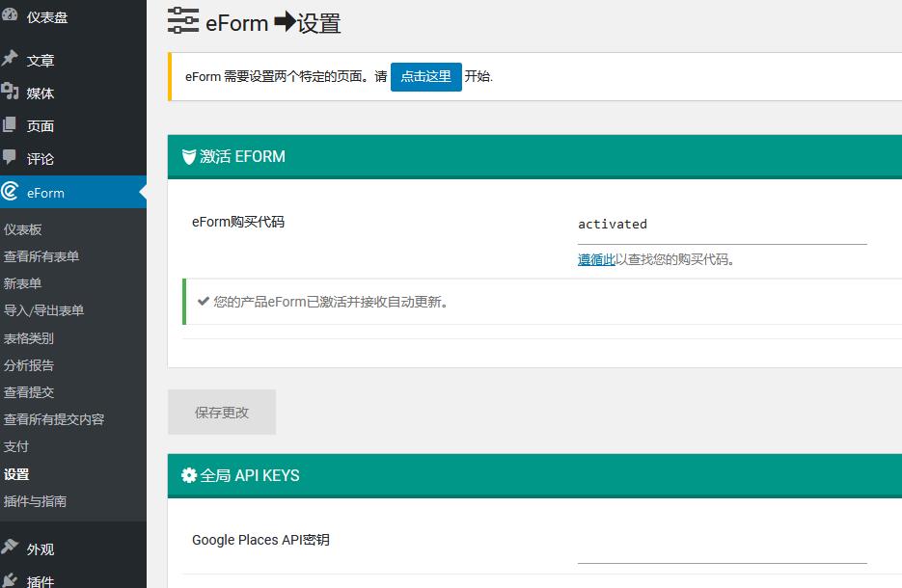Click the eForm logo icon in sidebar
Image resolution: width=902 pixels, height=588 pixels.
[x=10, y=191]
